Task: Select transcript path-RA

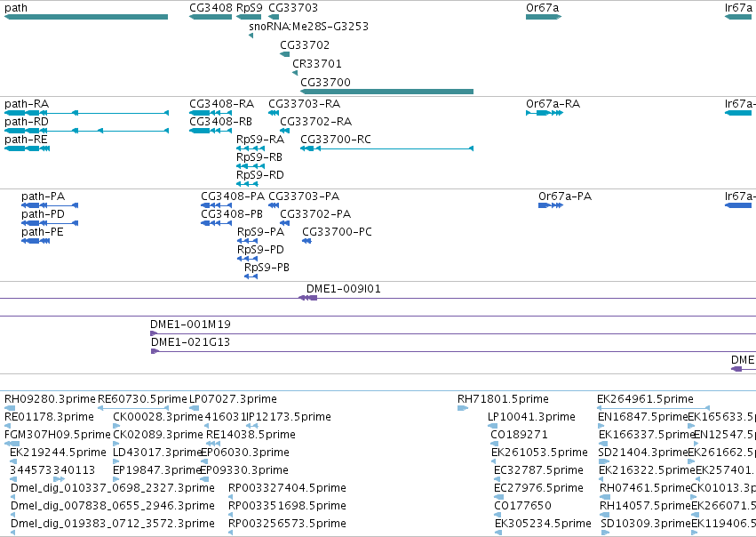Action: [x=86, y=113]
